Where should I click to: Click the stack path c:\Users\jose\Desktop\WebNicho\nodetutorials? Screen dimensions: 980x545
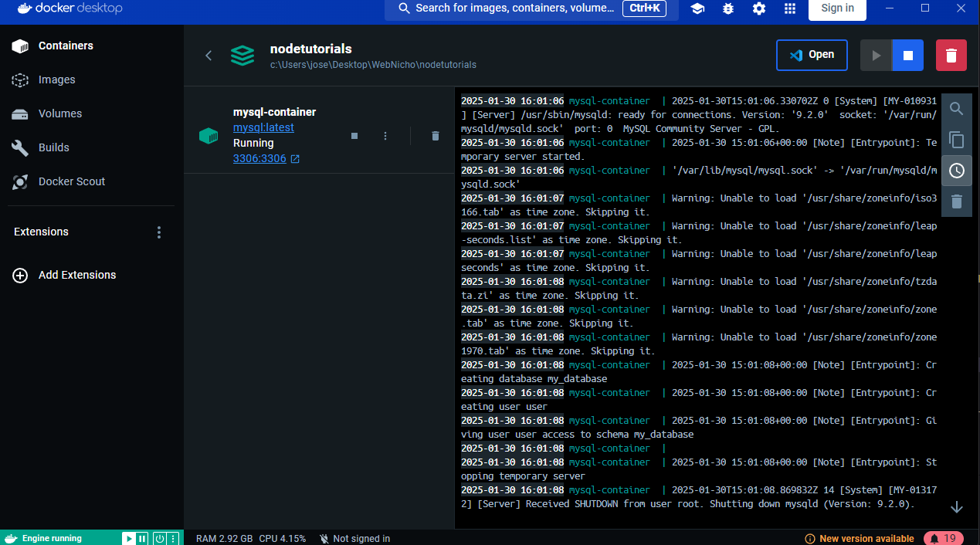click(x=373, y=65)
